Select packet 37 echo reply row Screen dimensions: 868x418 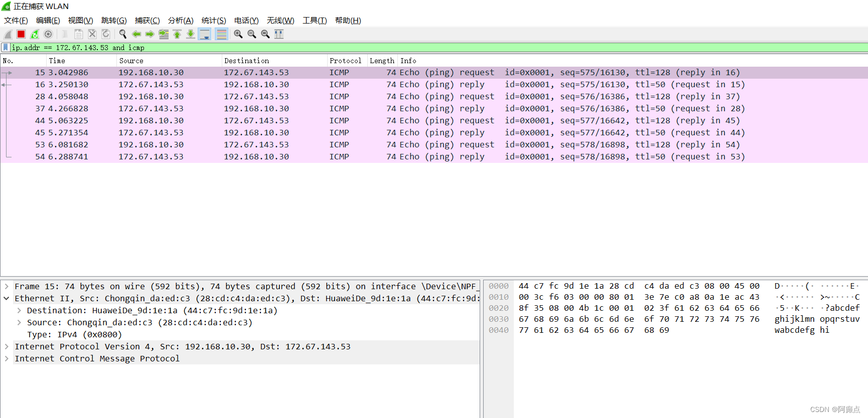click(x=434, y=109)
